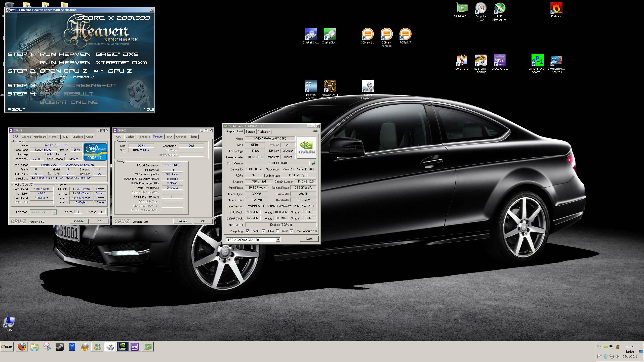Open MSI Afterburner desktop icon
This screenshot has width=644, height=362.
point(499,12)
